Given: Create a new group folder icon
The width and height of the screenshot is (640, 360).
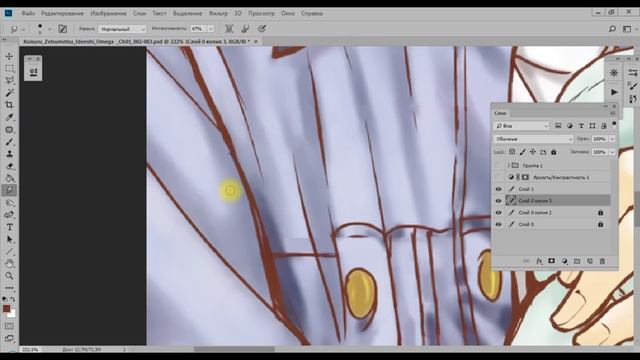Looking at the screenshot, I should 577,261.
